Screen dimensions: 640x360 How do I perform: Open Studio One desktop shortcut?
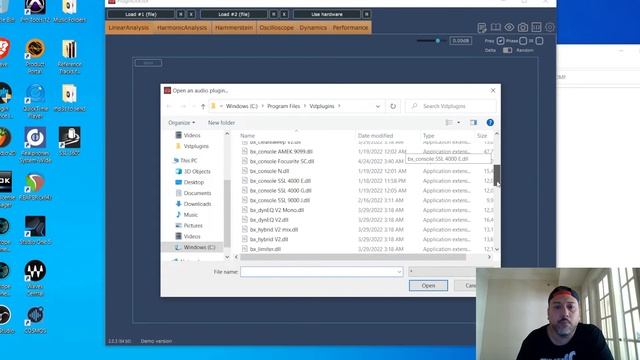point(35,231)
